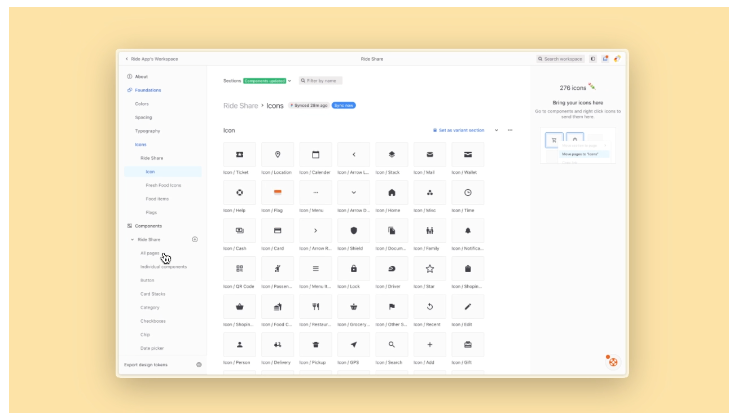This screenshot has width=735, height=418.
Task: Select Flags in the sidebar
Action: point(151,212)
